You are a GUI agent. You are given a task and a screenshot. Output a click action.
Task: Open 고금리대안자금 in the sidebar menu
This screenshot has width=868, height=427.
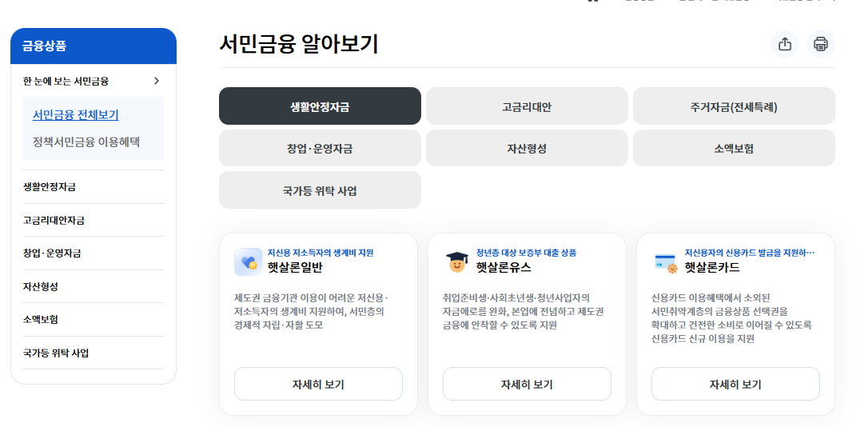(54, 220)
